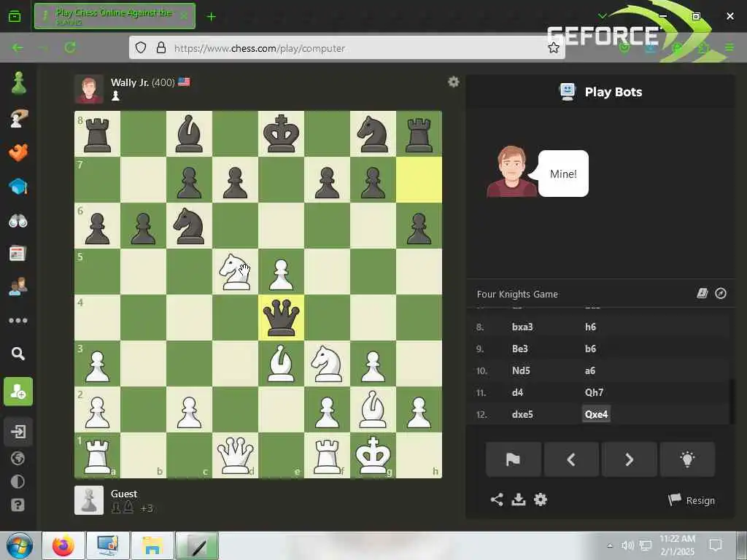Image resolution: width=747 pixels, height=560 pixels.
Task: Select move d4 in the move list
Action: coord(517,392)
